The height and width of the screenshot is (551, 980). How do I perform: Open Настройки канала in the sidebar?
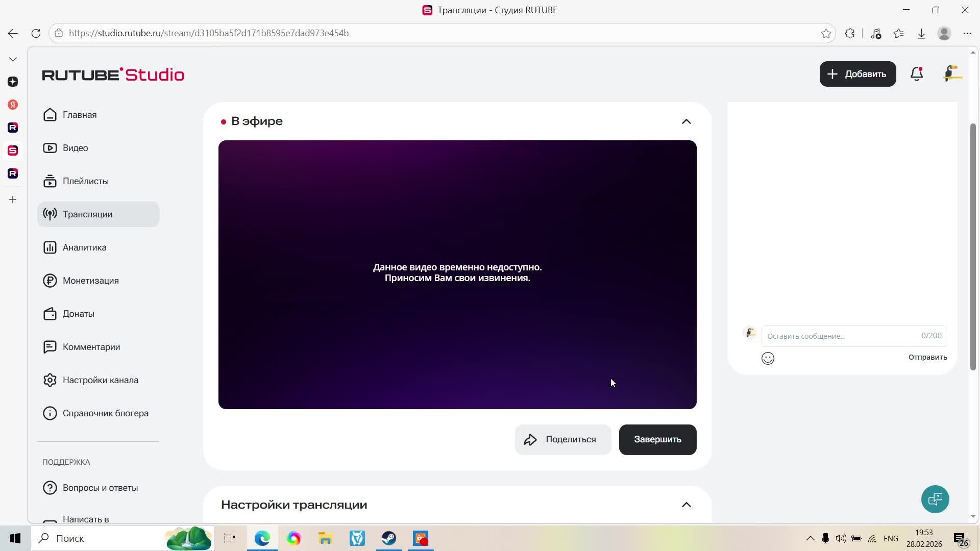point(101,380)
